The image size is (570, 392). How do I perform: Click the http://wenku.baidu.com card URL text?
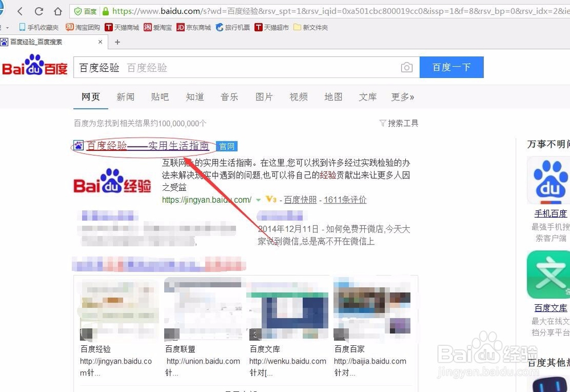(287, 361)
